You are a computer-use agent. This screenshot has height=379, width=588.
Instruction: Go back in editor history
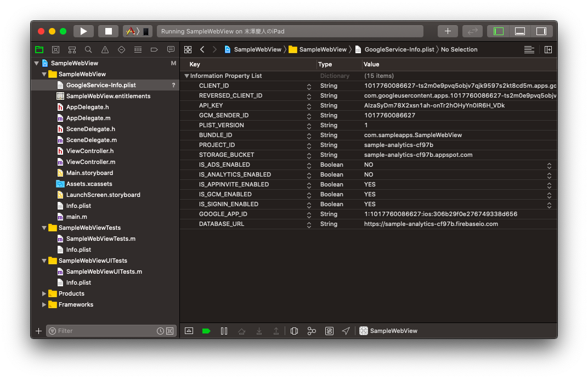click(202, 49)
